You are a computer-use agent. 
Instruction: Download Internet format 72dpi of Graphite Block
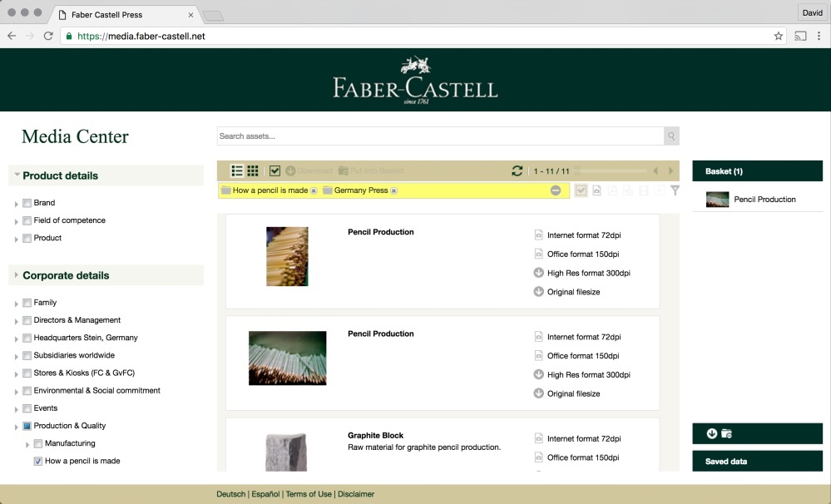[577, 438]
